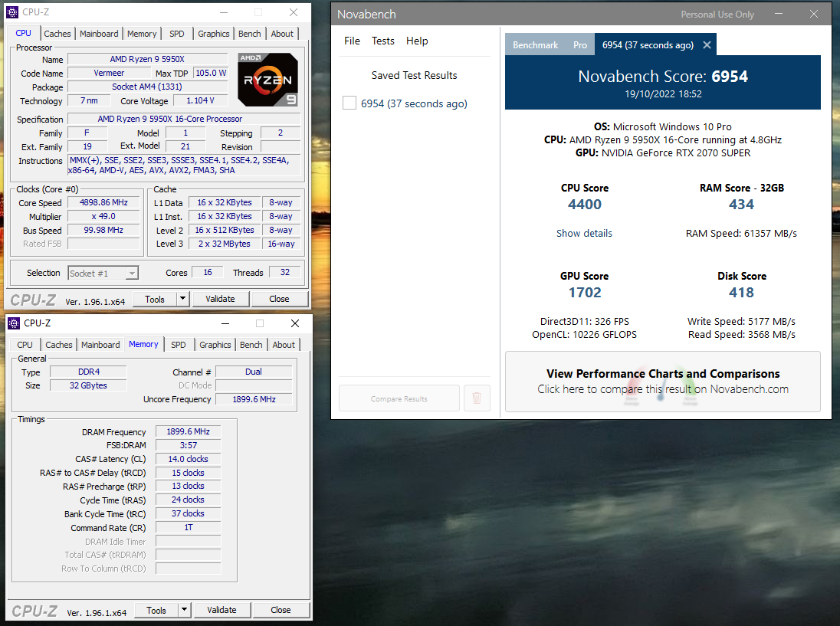Click the Core Speed 4898.86 MHz value
Image resolution: width=840 pixels, height=626 pixels.
[104, 202]
